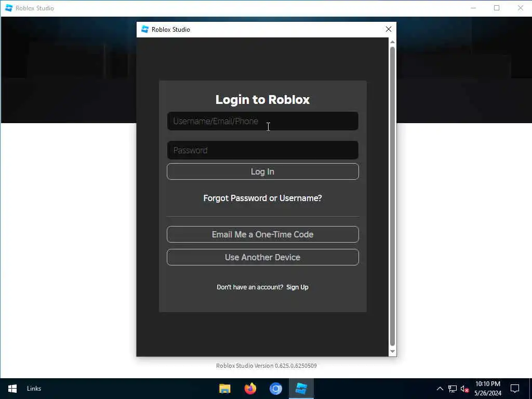The height and width of the screenshot is (399, 532).
Task: Close the main Roblox Studio window
Action: [x=521, y=8]
